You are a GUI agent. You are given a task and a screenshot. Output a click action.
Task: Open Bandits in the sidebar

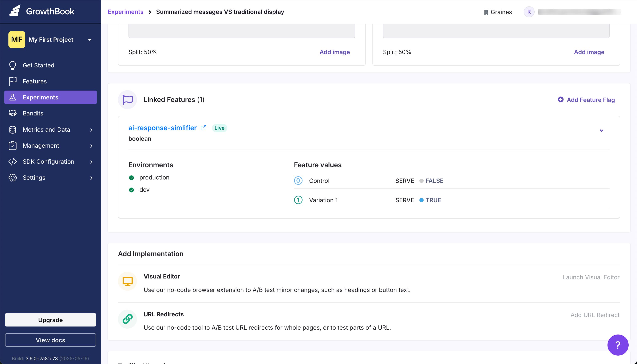(51, 113)
